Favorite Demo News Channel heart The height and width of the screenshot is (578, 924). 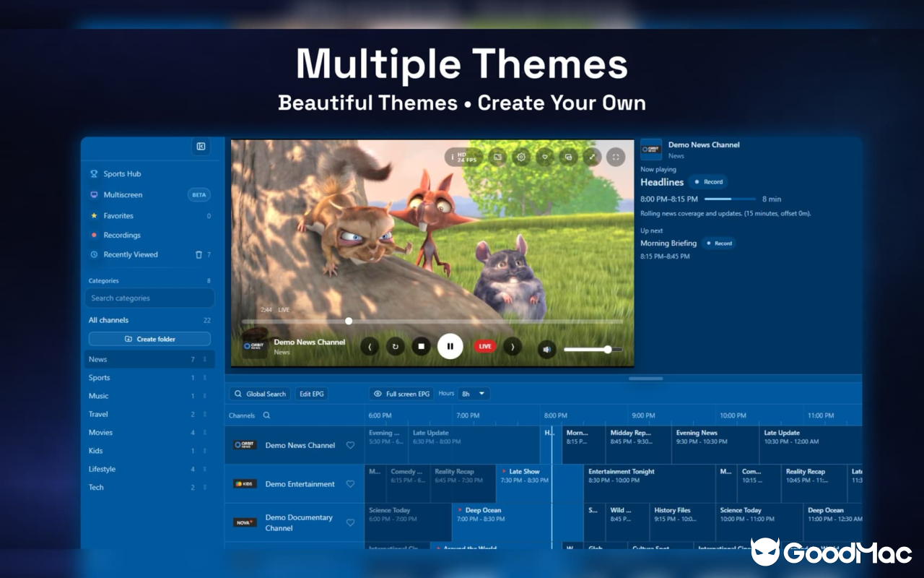point(351,446)
